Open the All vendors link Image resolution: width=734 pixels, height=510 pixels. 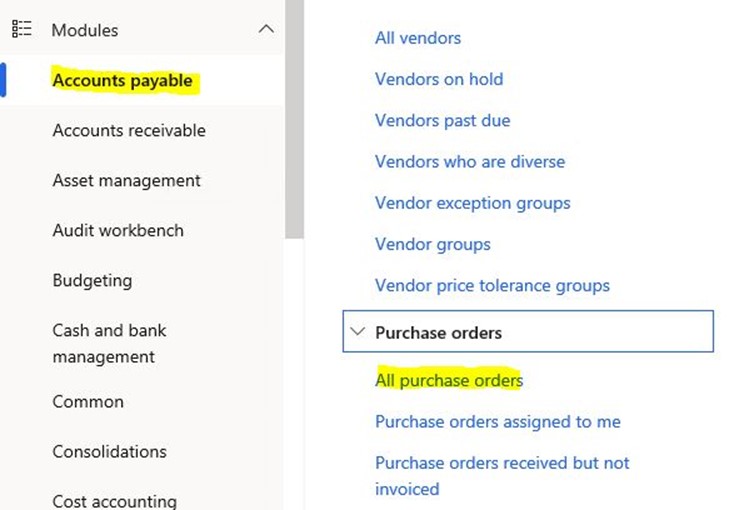[x=418, y=38]
